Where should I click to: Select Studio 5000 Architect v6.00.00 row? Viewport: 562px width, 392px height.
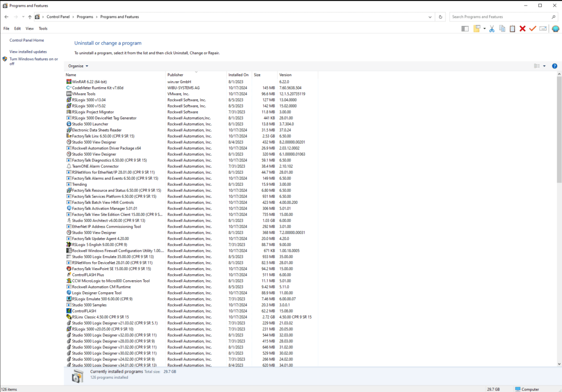point(191,220)
